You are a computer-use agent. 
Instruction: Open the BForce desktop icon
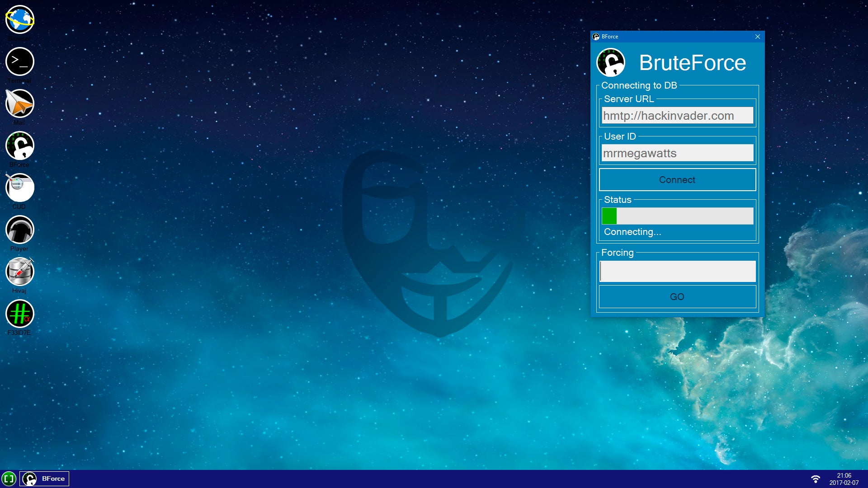19,146
